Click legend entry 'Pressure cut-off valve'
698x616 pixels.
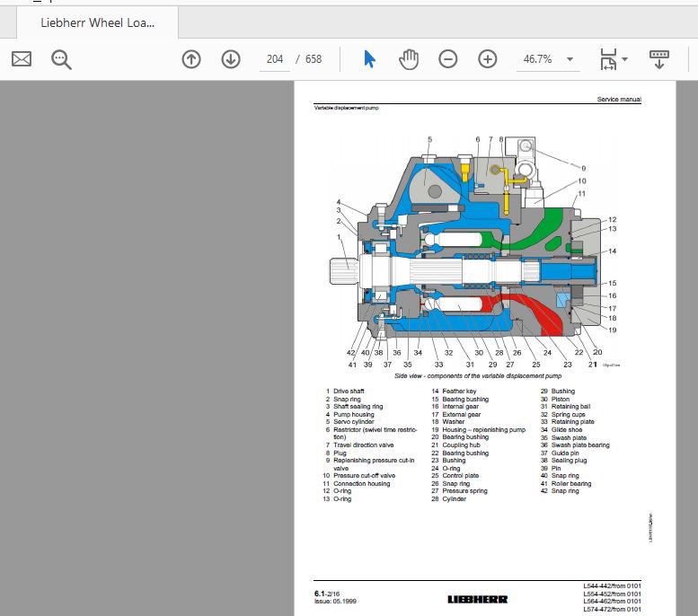[364, 476]
